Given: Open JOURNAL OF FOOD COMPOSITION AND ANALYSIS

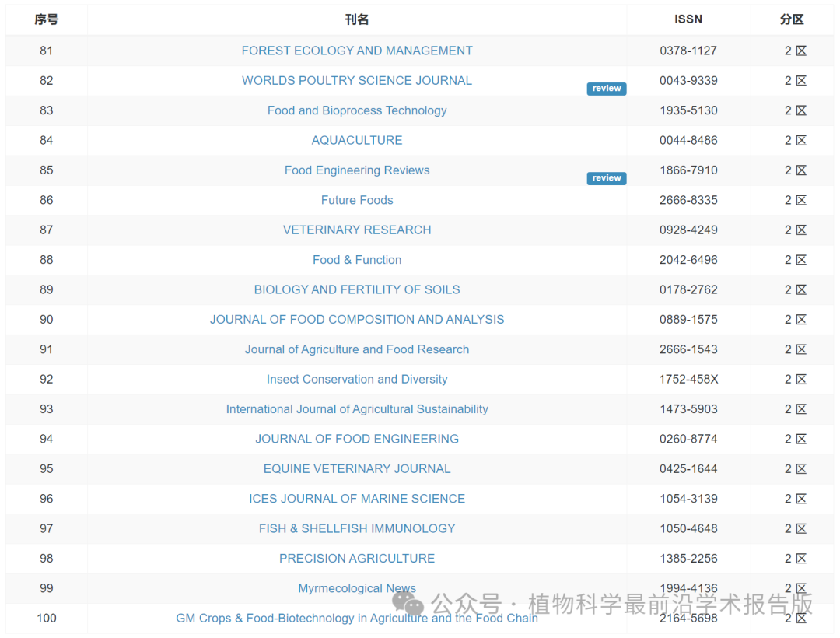Looking at the screenshot, I should point(357,319).
